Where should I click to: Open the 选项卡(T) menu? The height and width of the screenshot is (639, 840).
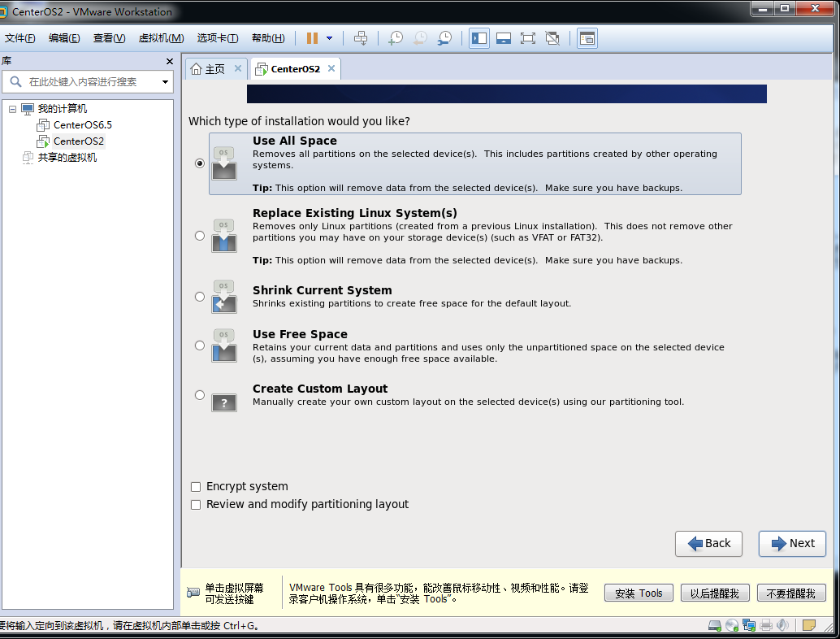(x=218, y=38)
